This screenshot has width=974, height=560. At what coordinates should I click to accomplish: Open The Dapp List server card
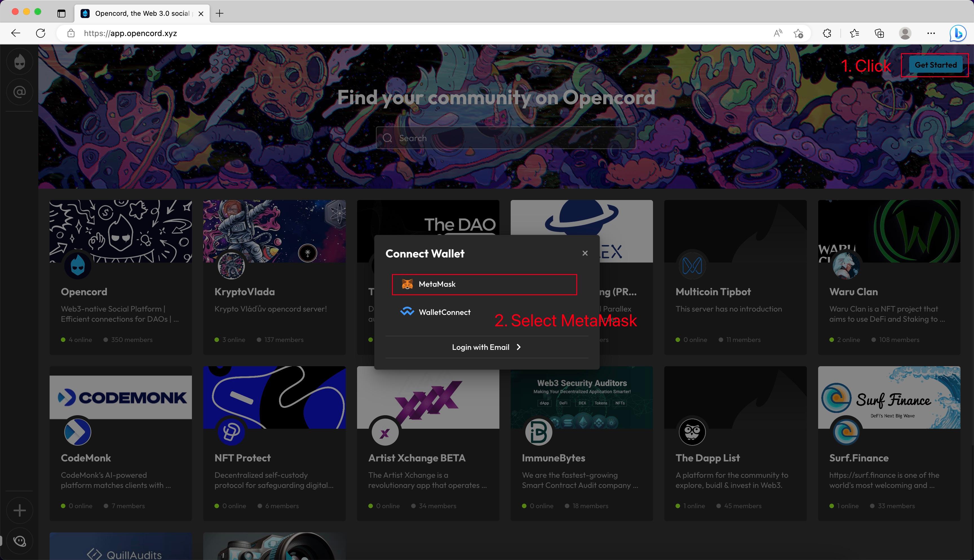[x=735, y=443]
